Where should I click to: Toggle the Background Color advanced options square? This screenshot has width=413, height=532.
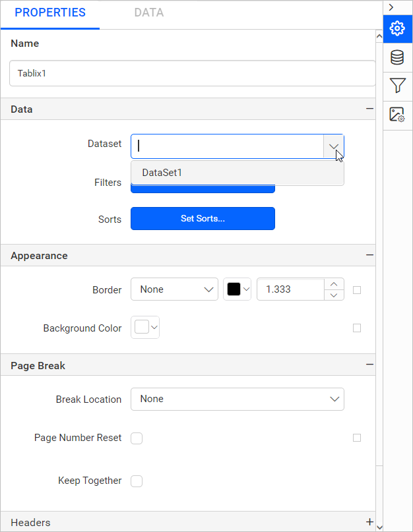(357, 328)
